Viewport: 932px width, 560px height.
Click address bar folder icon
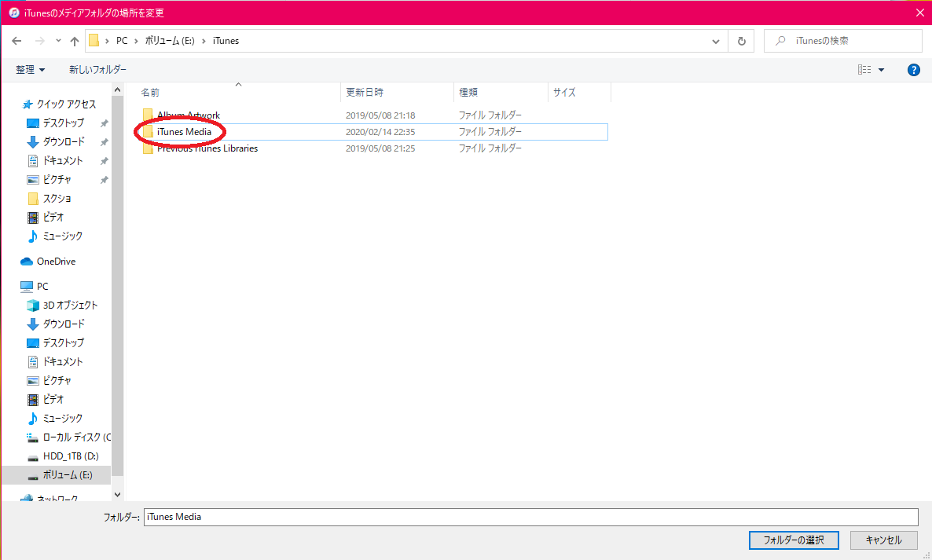(x=94, y=41)
